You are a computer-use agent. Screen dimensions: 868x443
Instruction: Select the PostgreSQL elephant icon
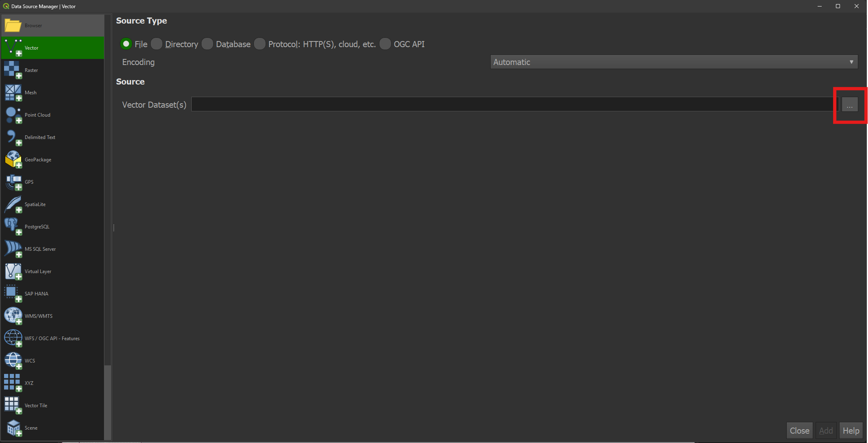pyautogui.click(x=13, y=227)
